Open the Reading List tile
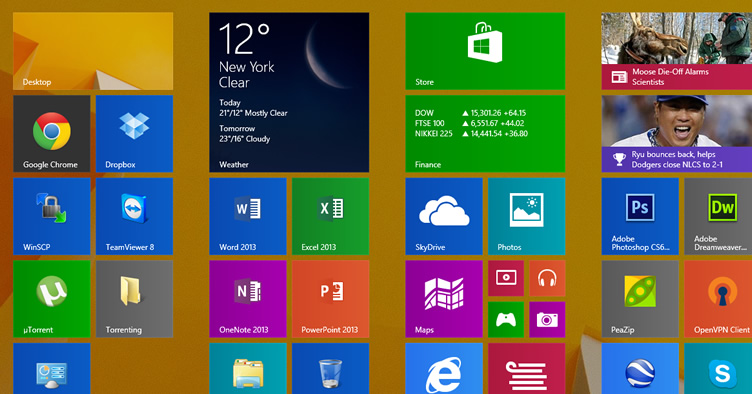Viewport: 752px width, 394px height. 527,369
